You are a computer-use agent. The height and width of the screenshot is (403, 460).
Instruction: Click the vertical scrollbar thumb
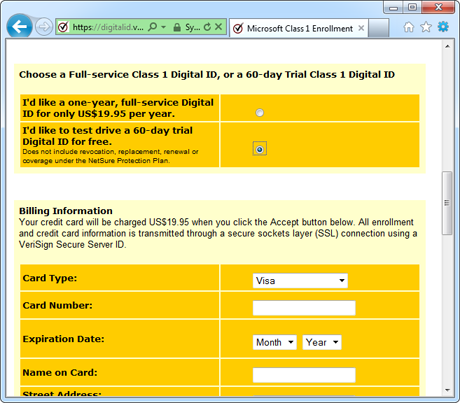(447, 203)
